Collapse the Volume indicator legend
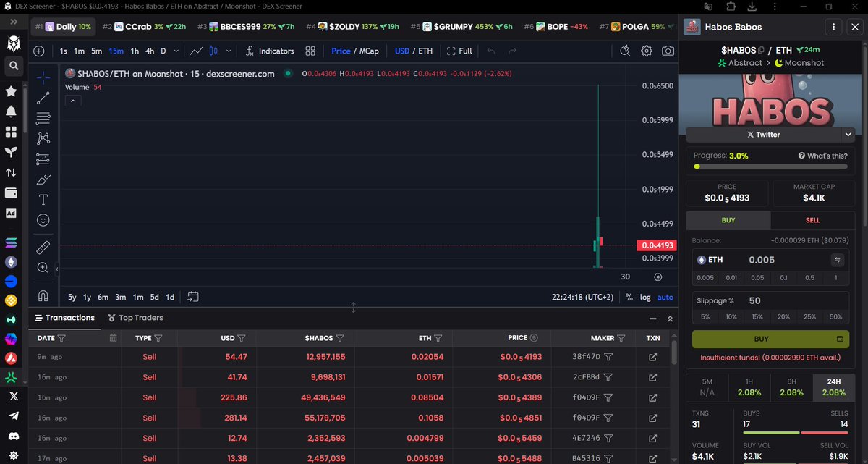 pyautogui.click(x=72, y=101)
